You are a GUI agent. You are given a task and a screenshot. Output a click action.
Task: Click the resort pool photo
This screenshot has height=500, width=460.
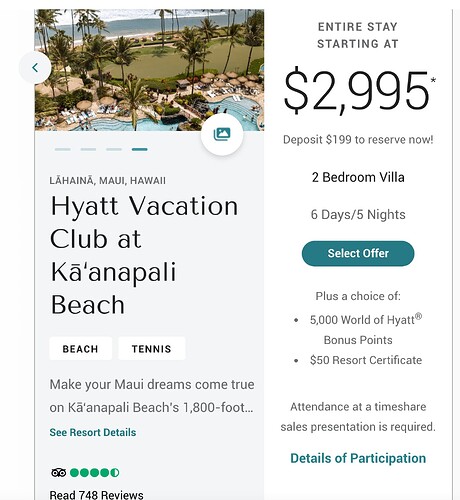tap(149, 70)
